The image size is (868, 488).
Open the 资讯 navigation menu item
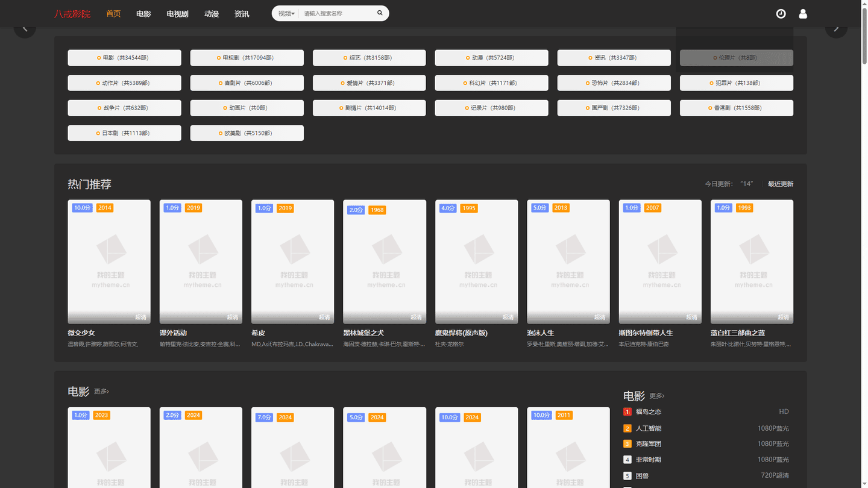click(242, 13)
